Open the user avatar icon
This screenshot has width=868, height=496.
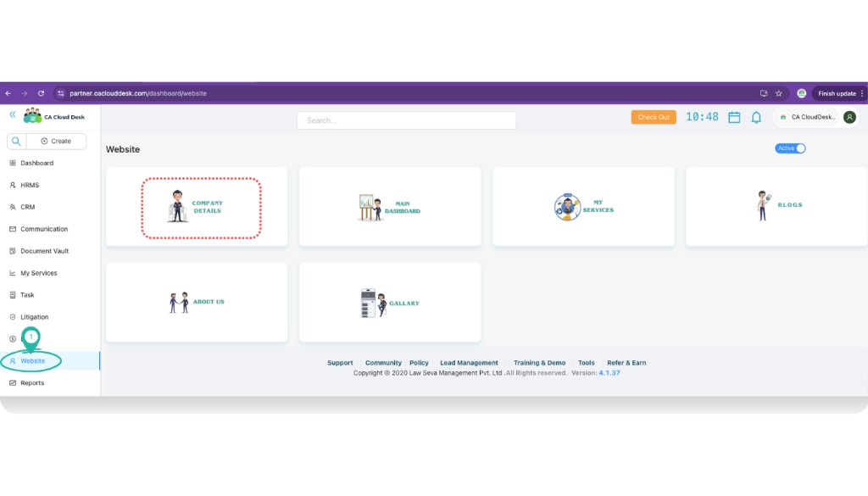(849, 117)
